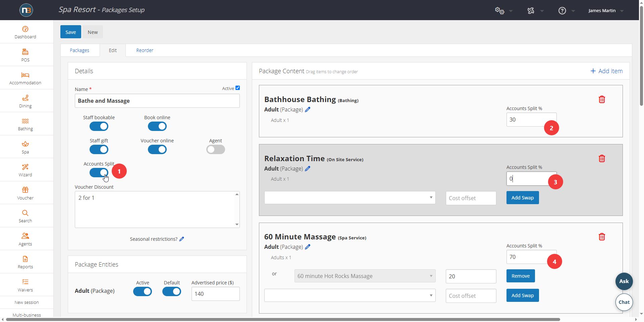
Task: Focus the package Name input field
Action: pyautogui.click(x=157, y=101)
